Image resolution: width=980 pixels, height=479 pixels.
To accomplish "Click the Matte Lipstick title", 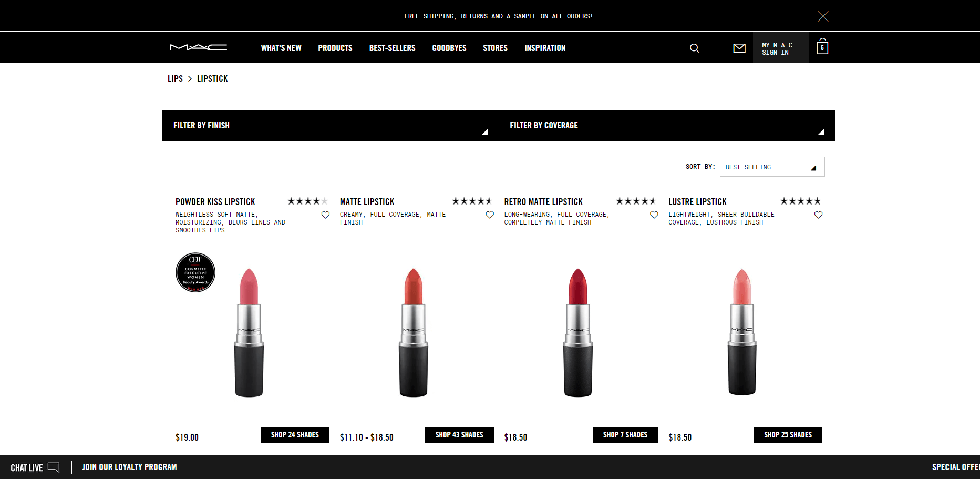I will pyautogui.click(x=367, y=202).
